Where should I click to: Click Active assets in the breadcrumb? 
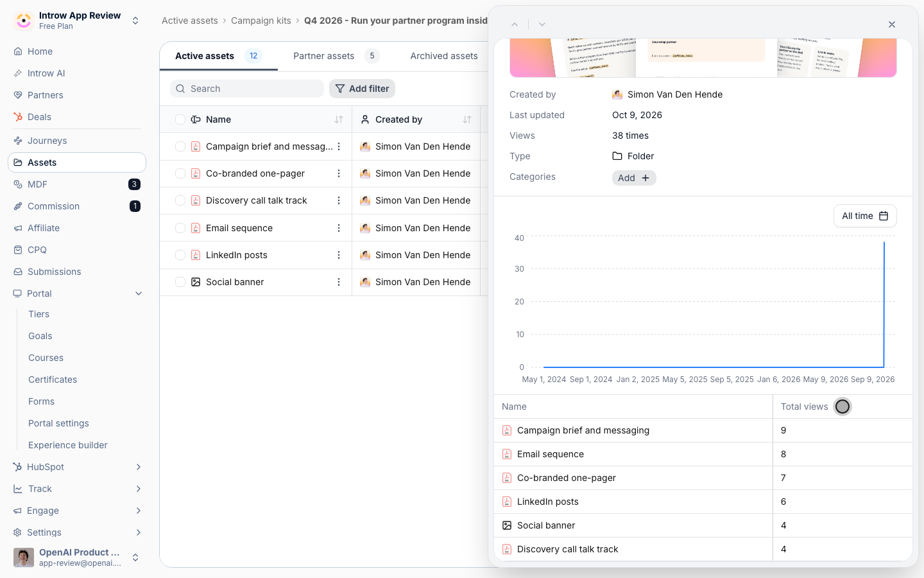pyautogui.click(x=190, y=21)
